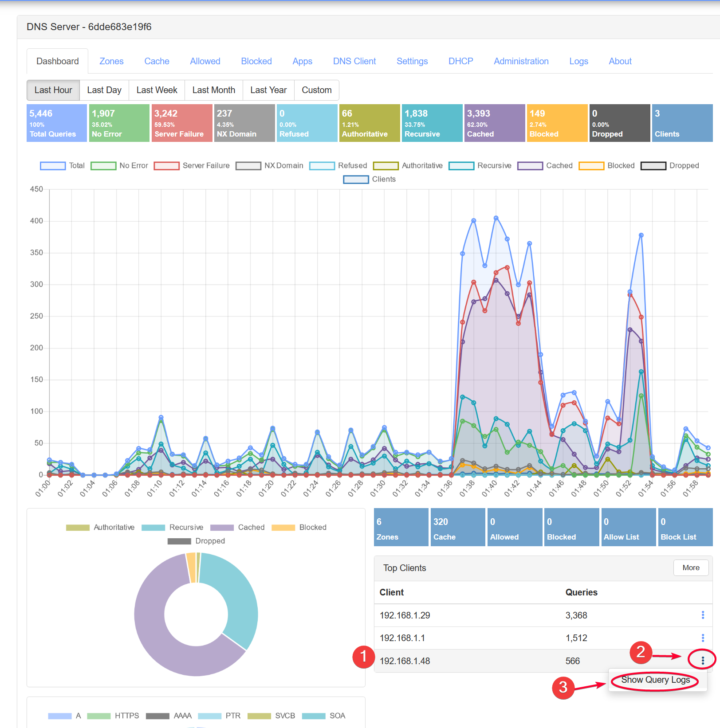Toggle No Error series in chart legend
This screenshot has height=728, width=720.
click(119, 165)
